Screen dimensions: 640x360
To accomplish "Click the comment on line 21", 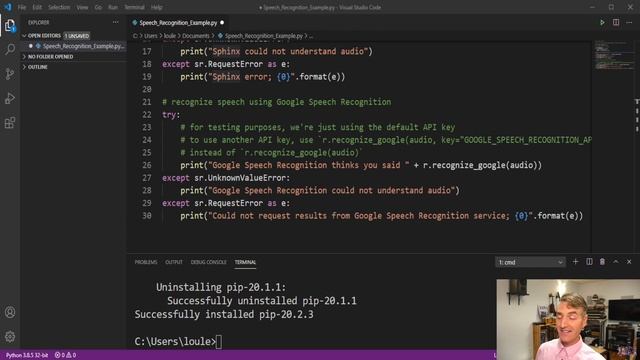I will pyautogui.click(x=276, y=102).
